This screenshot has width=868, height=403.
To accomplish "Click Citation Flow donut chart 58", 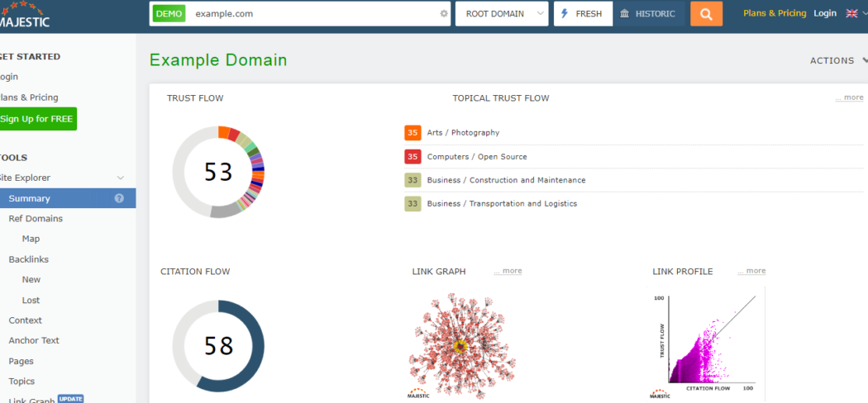I will 218,346.
